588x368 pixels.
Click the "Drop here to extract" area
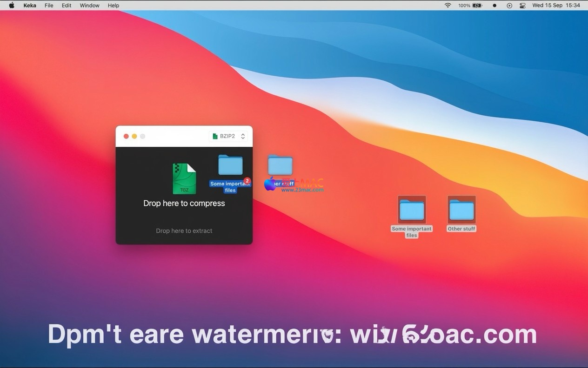point(184,231)
